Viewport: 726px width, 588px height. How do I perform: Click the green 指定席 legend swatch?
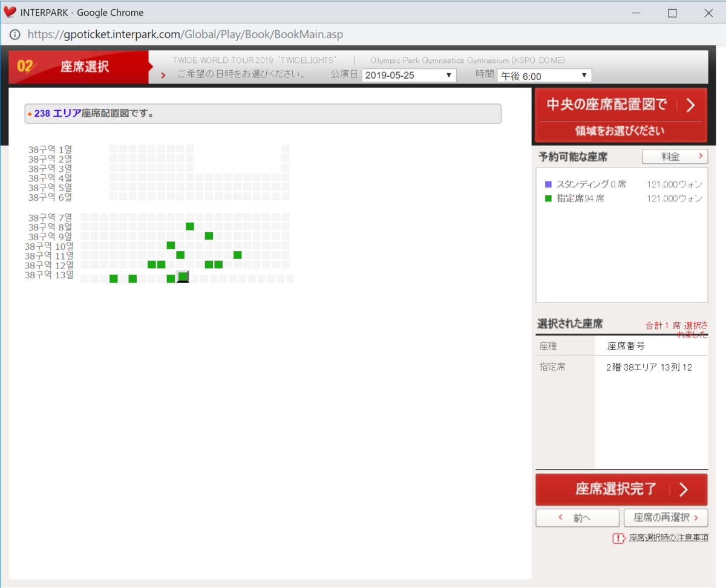[548, 198]
